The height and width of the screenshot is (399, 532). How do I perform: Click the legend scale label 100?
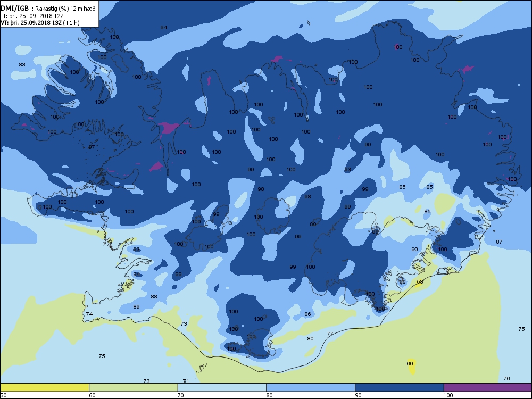tap(448, 395)
